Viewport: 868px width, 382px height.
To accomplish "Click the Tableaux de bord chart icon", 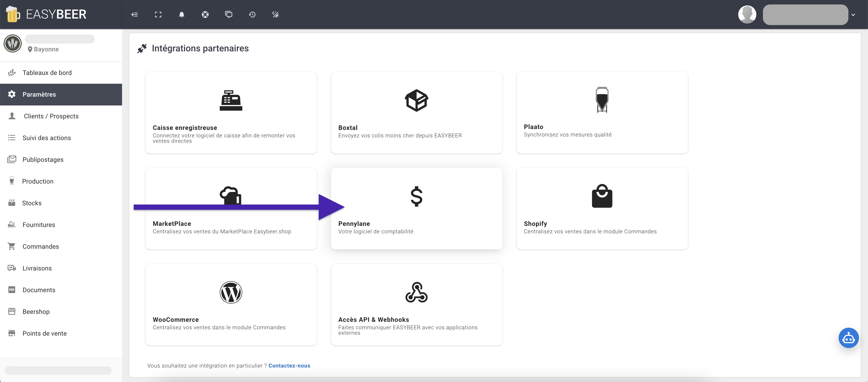I will point(12,73).
